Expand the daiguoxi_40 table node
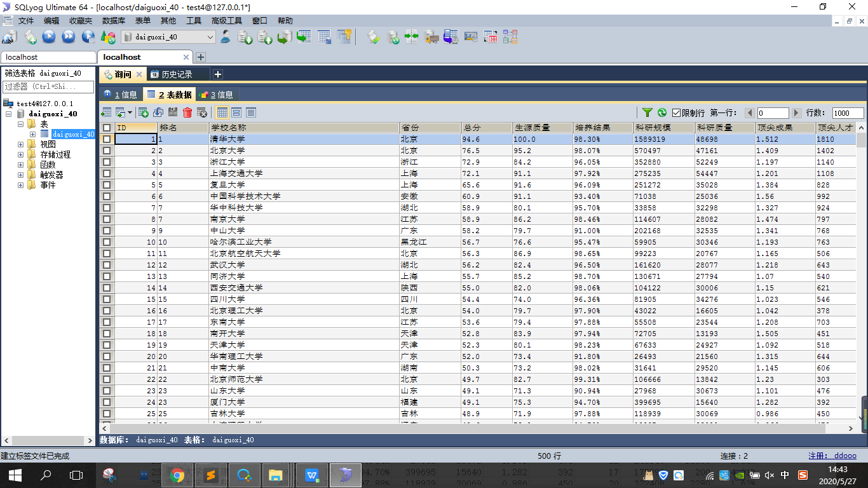 tap(32, 134)
